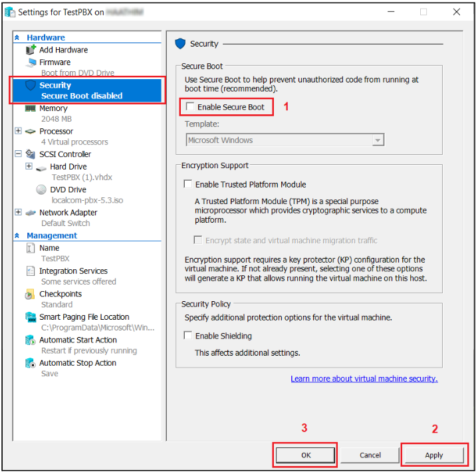This screenshot has height=472, width=476.
Task: Expand the Network Adapter node
Action: click(18, 213)
